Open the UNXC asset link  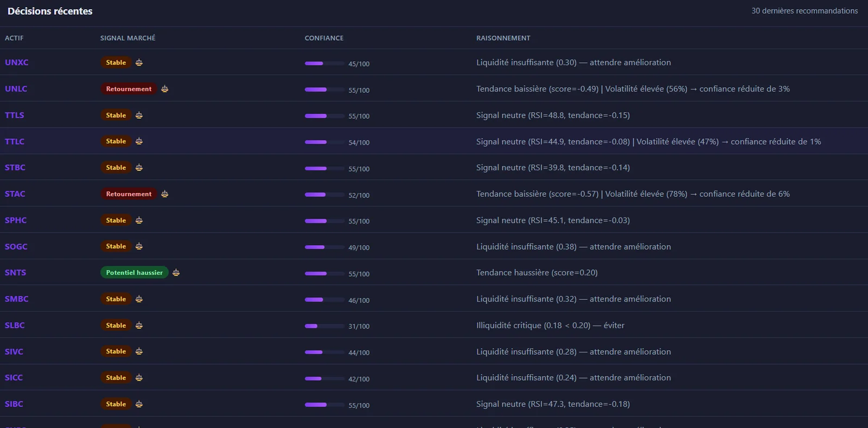(x=17, y=62)
